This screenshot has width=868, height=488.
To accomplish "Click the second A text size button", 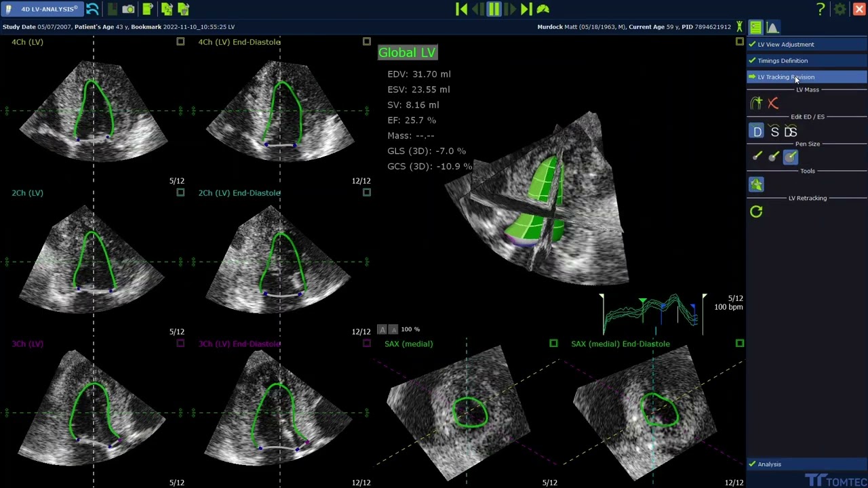I will pyautogui.click(x=393, y=329).
